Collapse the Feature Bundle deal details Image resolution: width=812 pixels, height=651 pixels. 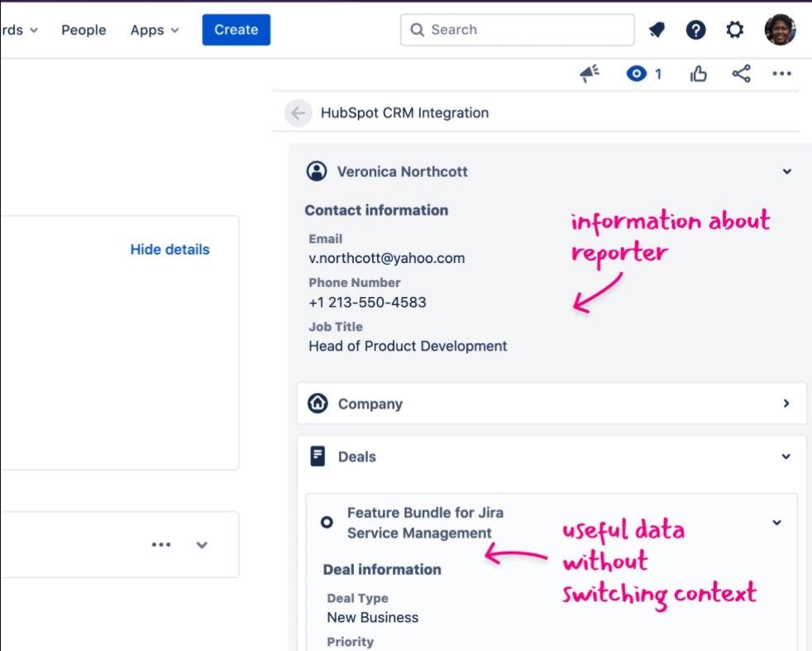click(776, 523)
